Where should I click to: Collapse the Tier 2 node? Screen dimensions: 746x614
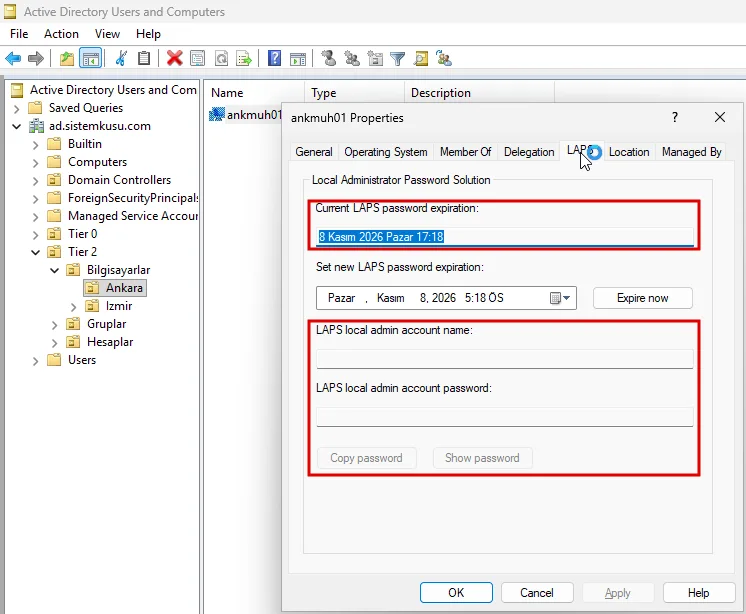click(36, 252)
